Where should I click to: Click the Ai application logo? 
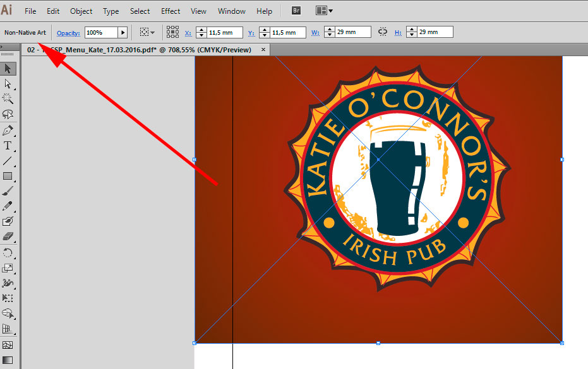click(7, 9)
